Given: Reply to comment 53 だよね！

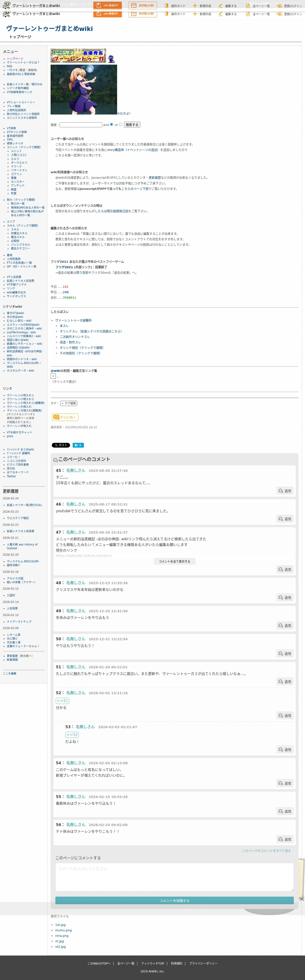Looking at the screenshot, I should (285, 750).
